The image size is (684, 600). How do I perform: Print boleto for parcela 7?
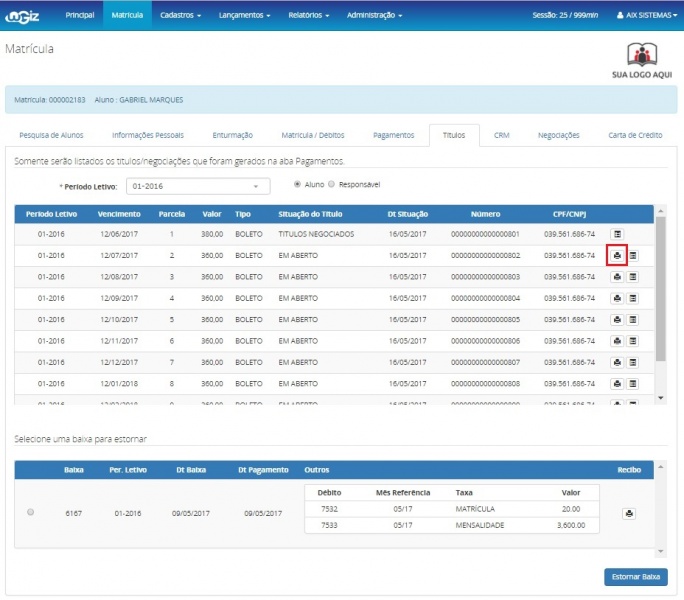click(617, 361)
